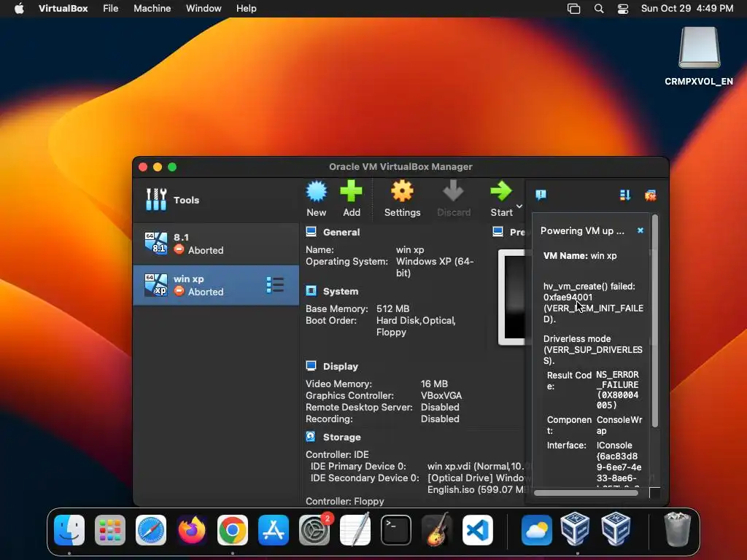Open the Machine menu
Image resolution: width=747 pixels, height=560 pixels.
click(x=152, y=9)
